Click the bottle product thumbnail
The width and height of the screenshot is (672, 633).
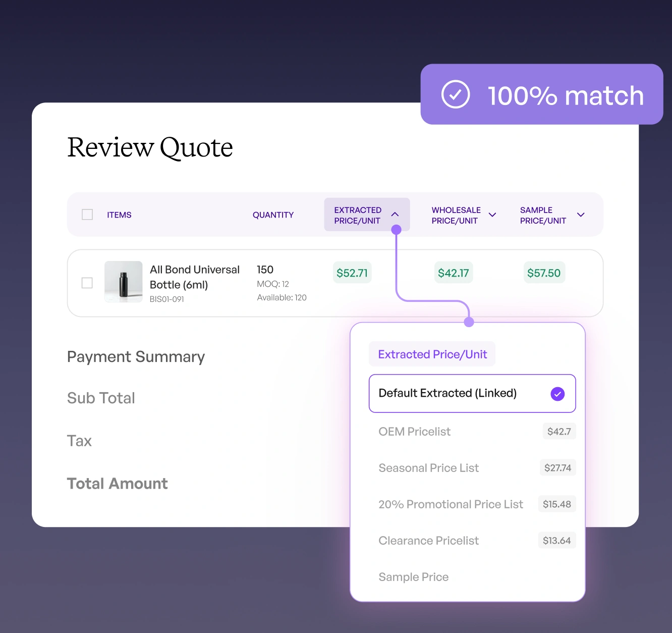coord(124,282)
